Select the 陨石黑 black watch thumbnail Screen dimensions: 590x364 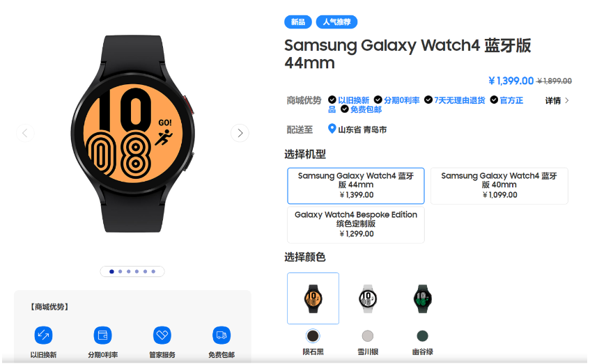pos(313,298)
